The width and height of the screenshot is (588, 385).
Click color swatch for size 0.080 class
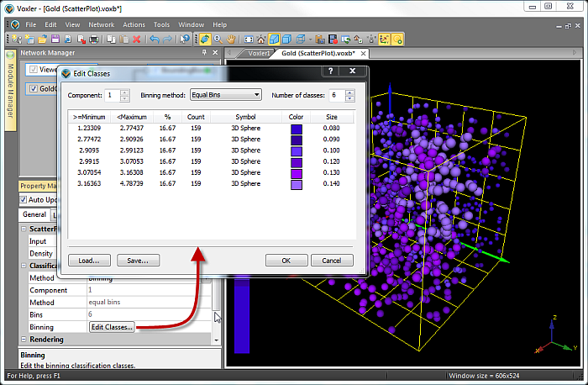tap(297, 129)
